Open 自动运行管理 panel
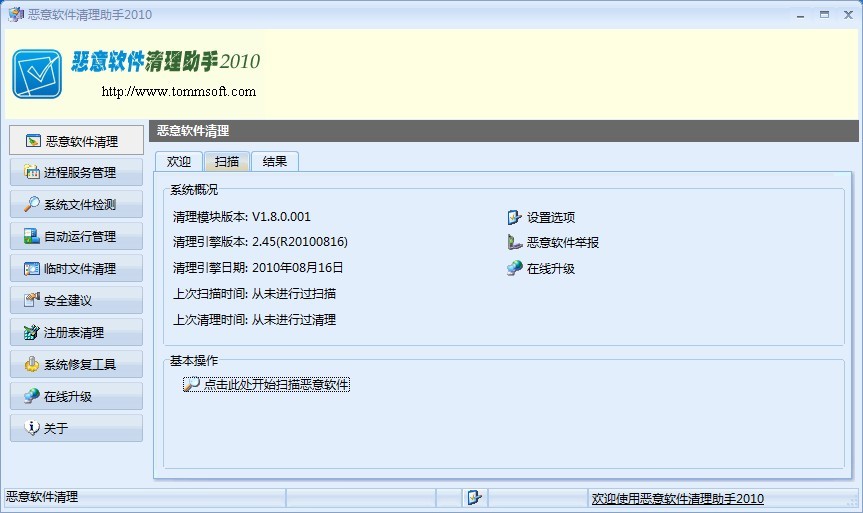 tap(76, 237)
